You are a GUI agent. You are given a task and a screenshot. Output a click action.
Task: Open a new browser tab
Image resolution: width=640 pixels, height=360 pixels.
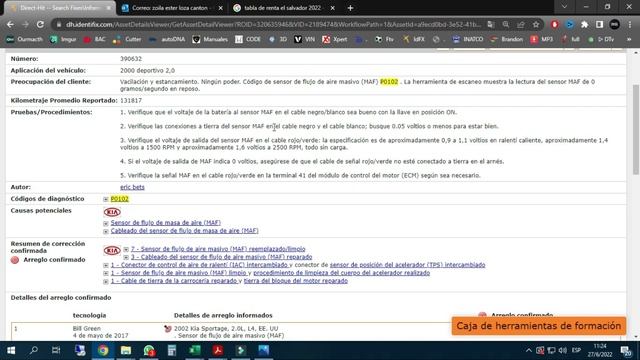click(x=350, y=8)
